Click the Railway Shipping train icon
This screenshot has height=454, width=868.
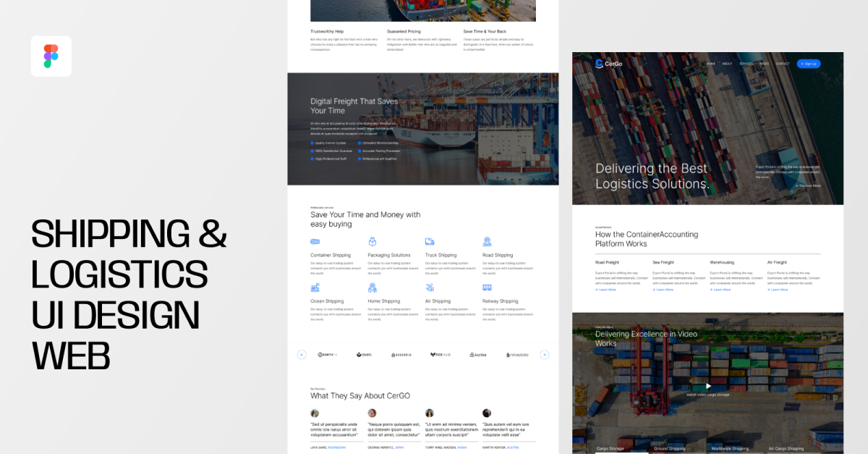click(x=487, y=287)
